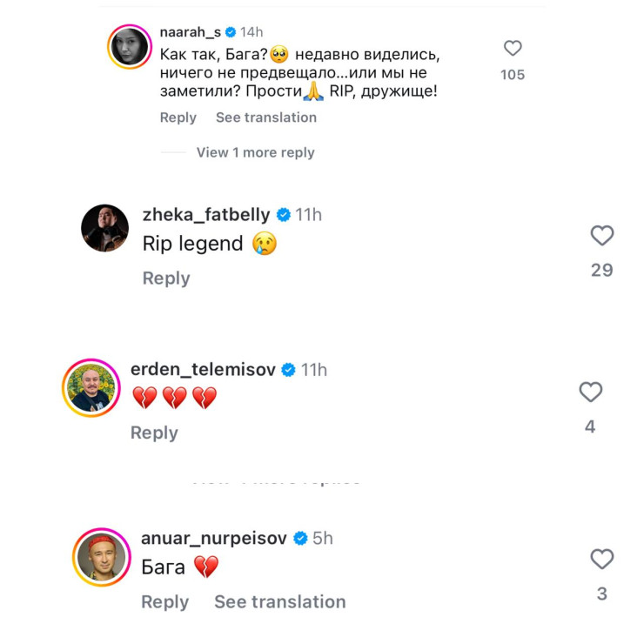Click verified badge next to naarah_s
This screenshot has width=644, height=644.
(x=231, y=32)
